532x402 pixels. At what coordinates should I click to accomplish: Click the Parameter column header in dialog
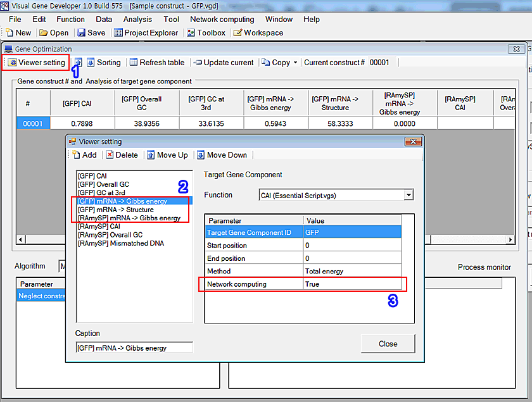pos(254,220)
